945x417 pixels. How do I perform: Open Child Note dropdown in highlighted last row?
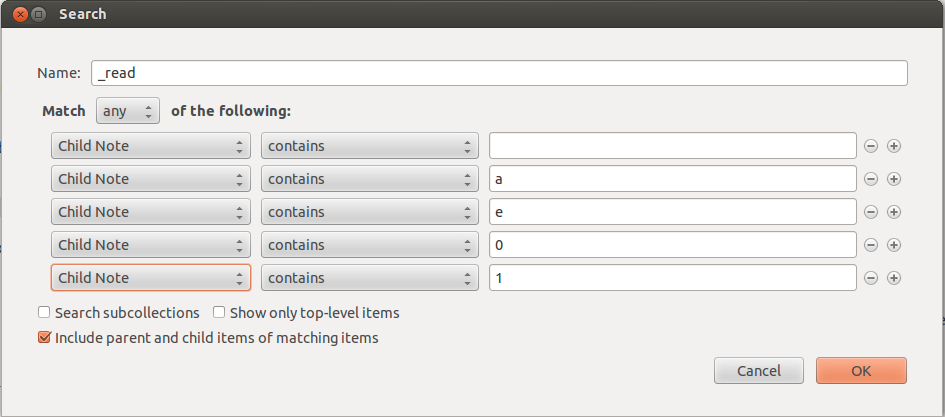click(151, 278)
